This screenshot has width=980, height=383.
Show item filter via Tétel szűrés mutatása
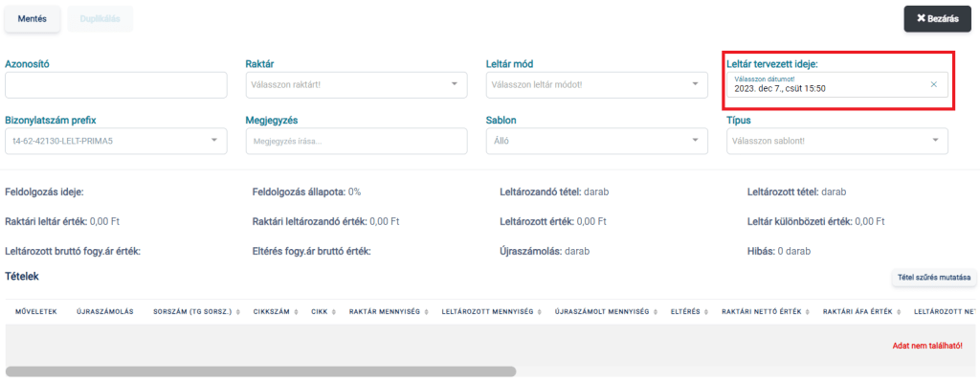click(933, 278)
